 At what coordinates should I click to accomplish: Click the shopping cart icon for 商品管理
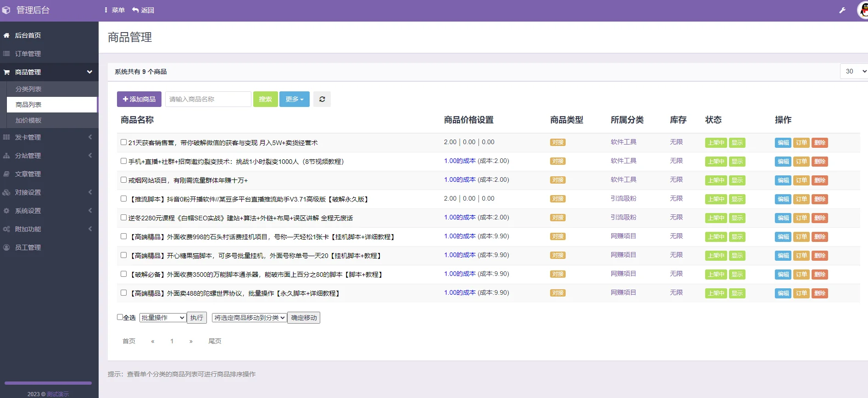coord(6,72)
